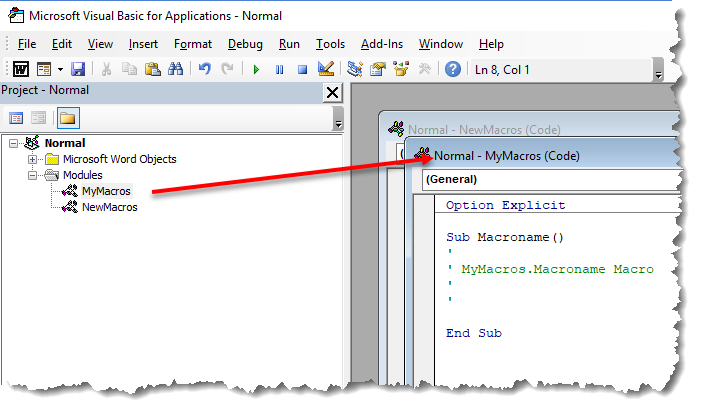701x410 pixels.
Task: Open Standard toolbar options overflow arrow
Action: 658,70
